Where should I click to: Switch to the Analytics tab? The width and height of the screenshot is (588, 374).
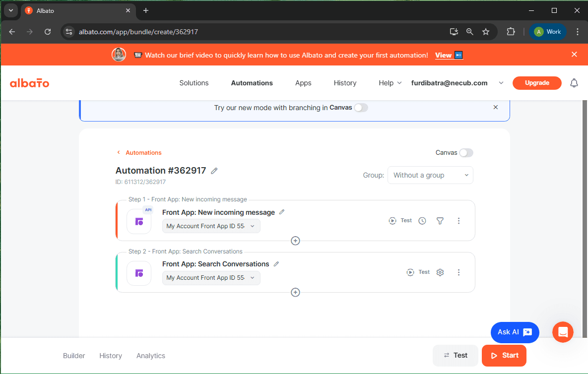pyautogui.click(x=150, y=356)
